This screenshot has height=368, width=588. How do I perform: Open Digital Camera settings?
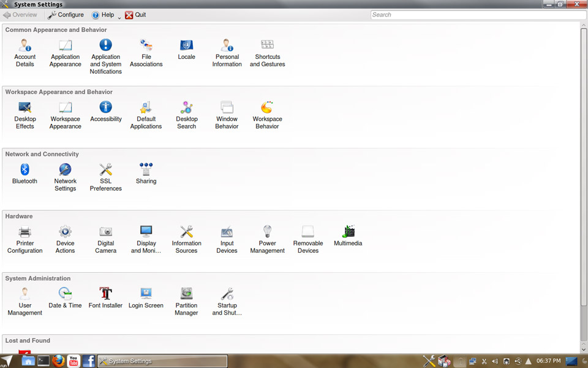(x=105, y=239)
